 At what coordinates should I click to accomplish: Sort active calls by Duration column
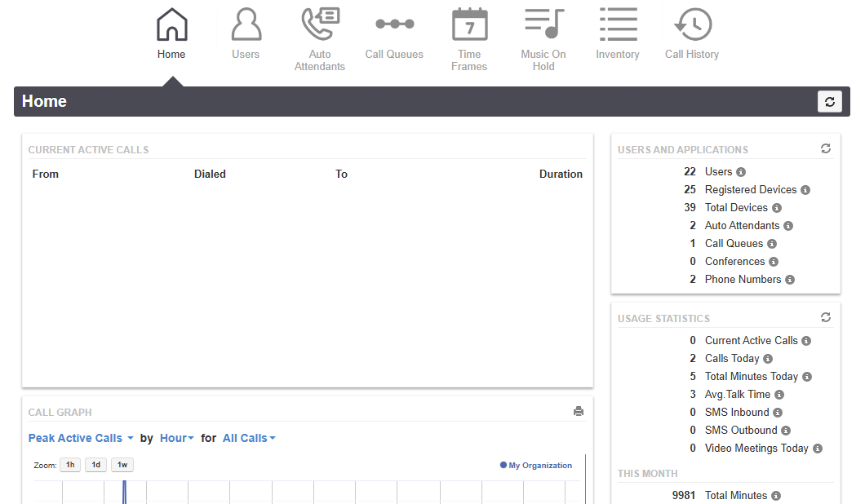click(x=561, y=174)
